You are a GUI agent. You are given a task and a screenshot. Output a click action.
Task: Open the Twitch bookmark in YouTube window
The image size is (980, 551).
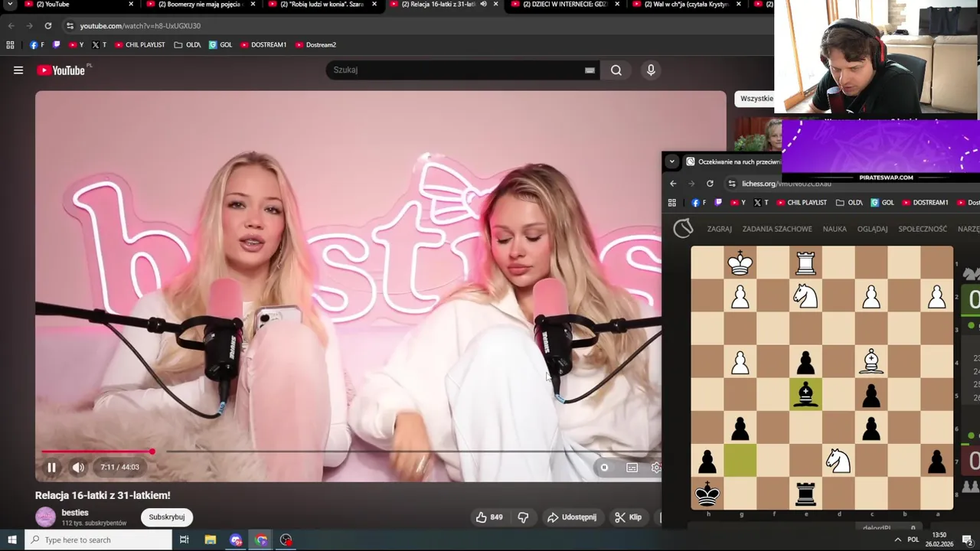coord(56,45)
